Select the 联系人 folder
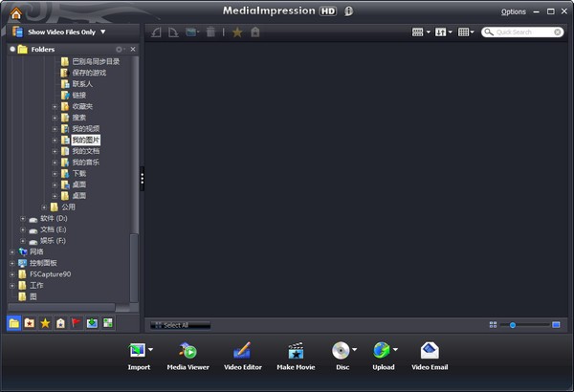574x392 pixels. pos(82,84)
